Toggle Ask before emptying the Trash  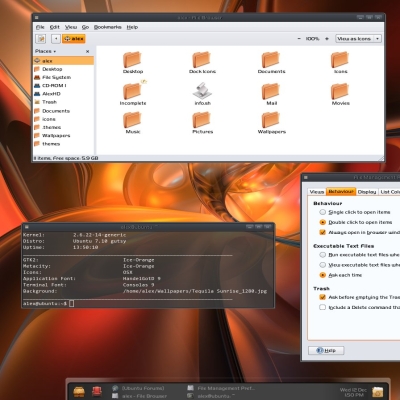[x=322, y=297]
